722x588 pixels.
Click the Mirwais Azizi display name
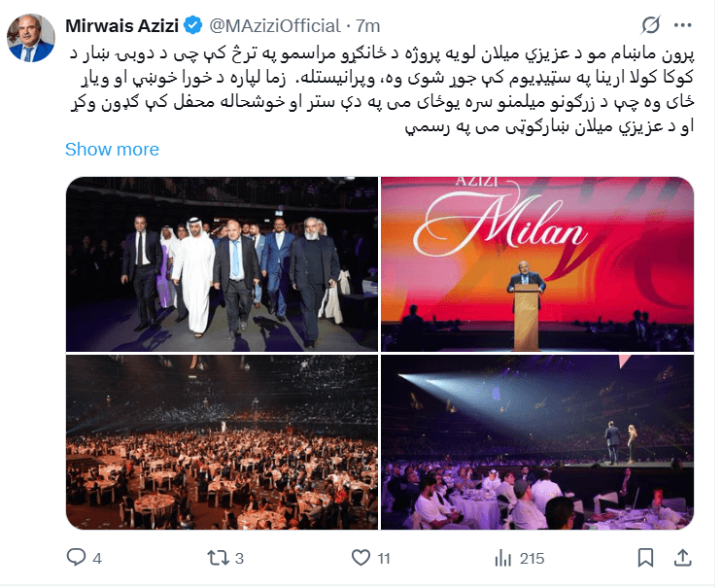coord(122,26)
